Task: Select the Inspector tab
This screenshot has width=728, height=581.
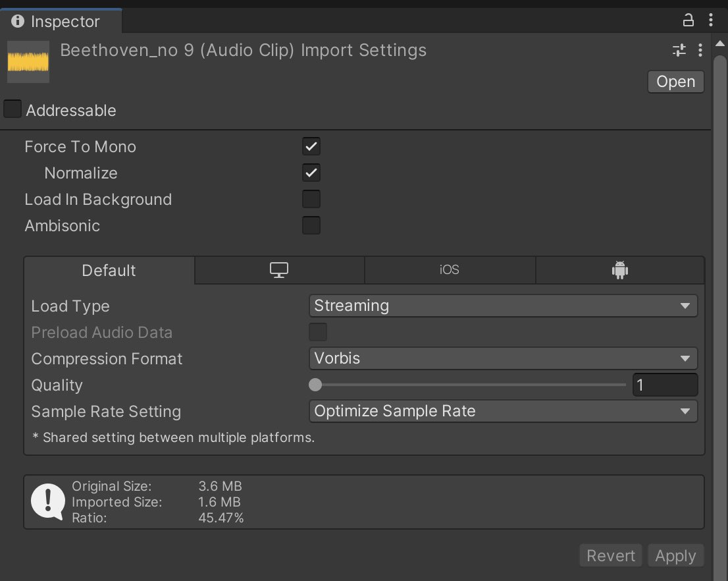Action: point(61,21)
